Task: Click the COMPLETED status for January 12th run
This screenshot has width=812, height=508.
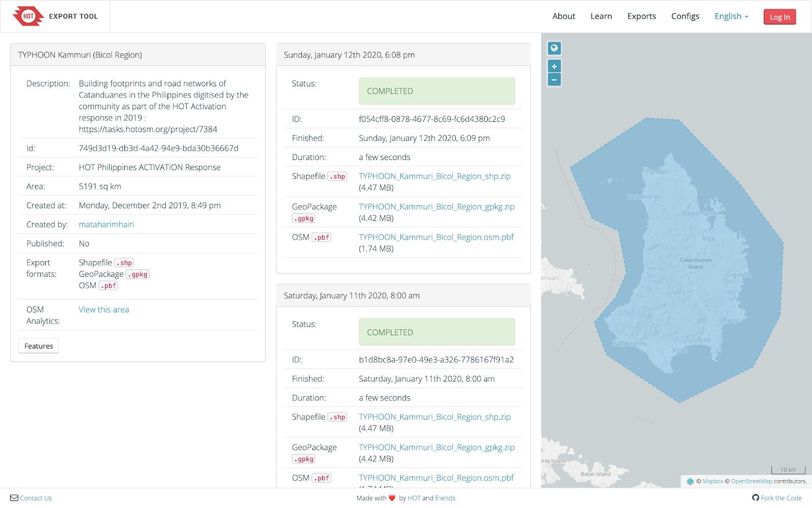Action: tap(437, 91)
